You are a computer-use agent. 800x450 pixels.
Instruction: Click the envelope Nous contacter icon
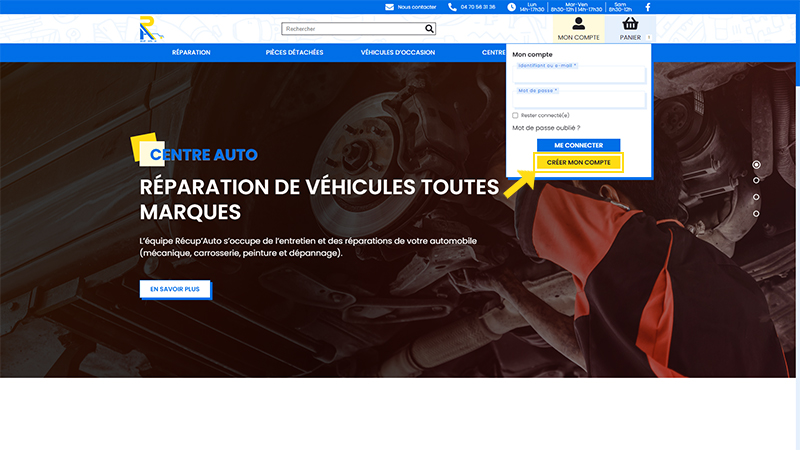(x=389, y=7)
